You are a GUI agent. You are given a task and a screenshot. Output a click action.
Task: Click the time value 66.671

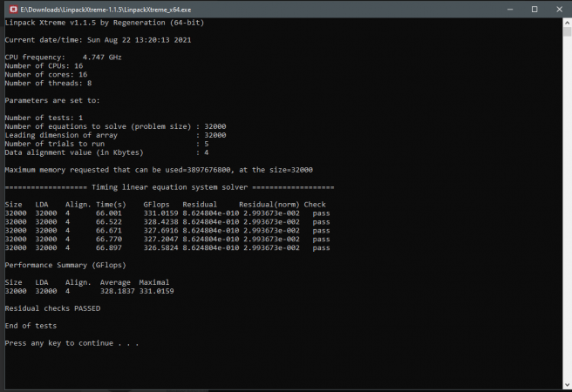[109, 231]
